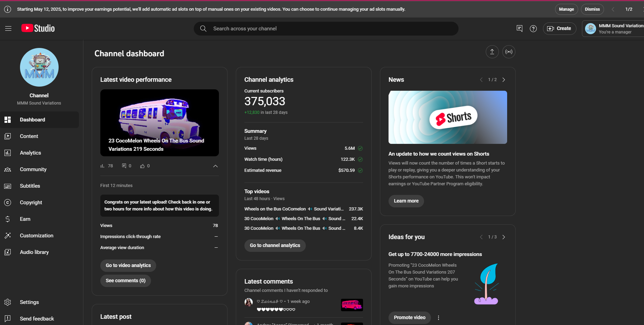Click the YouTube Studio logo

(x=38, y=28)
